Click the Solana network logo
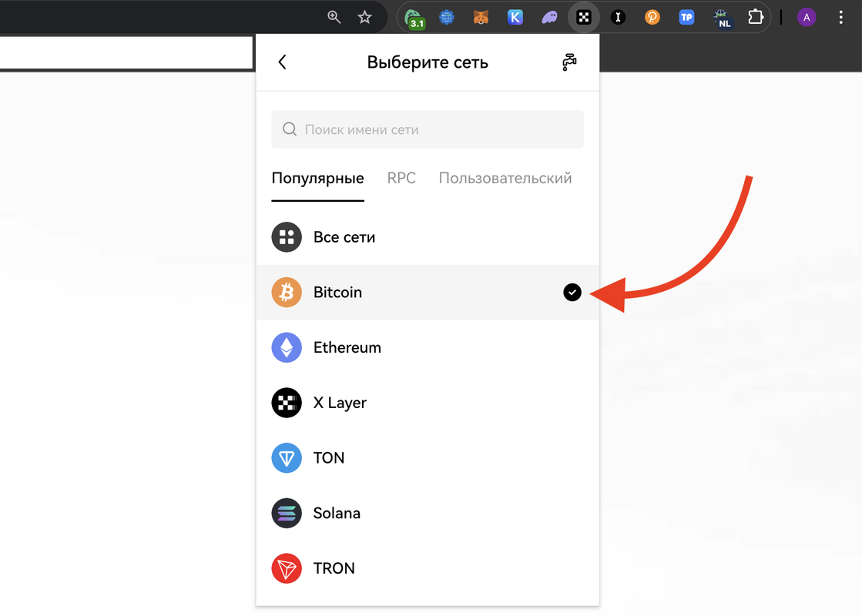The width and height of the screenshot is (862, 616). 287,514
